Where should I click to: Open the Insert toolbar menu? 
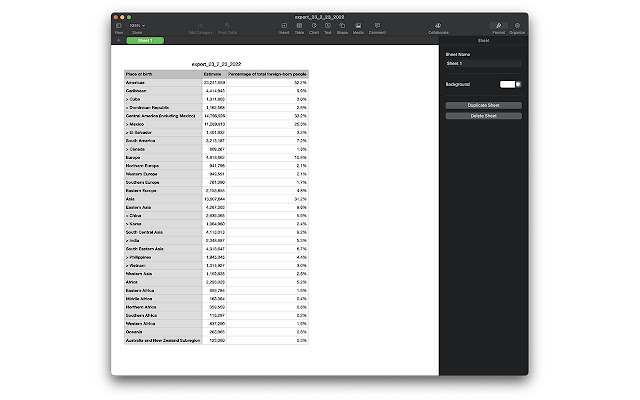284,25
